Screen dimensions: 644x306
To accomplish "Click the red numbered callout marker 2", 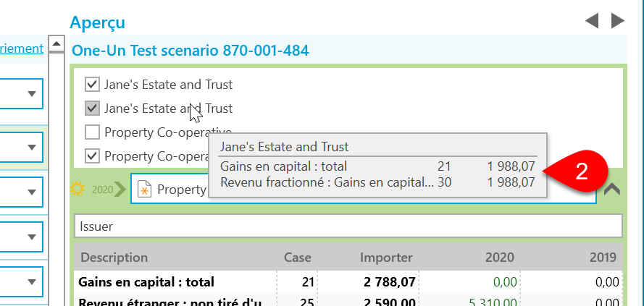I will 577,171.
